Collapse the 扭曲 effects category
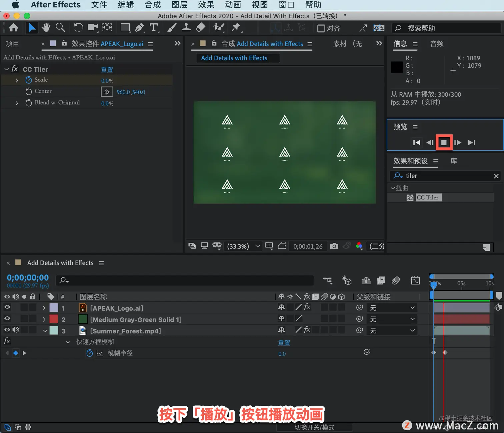 click(x=393, y=188)
